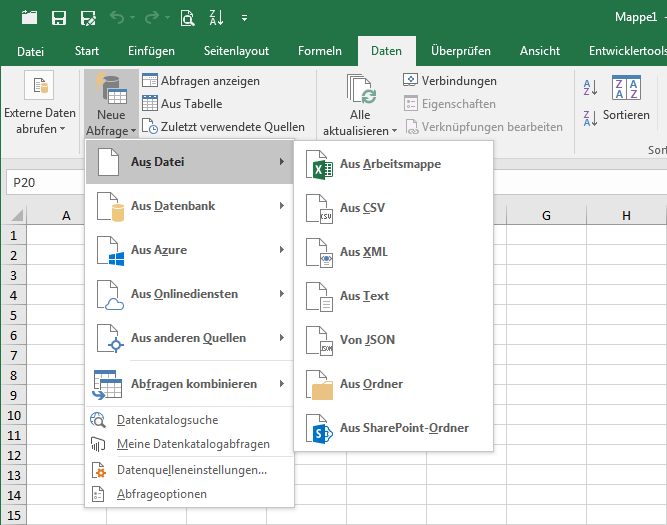This screenshot has height=525, width=667.
Task: Click the Neue Abfrage dropdown button
Action: pos(111,103)
